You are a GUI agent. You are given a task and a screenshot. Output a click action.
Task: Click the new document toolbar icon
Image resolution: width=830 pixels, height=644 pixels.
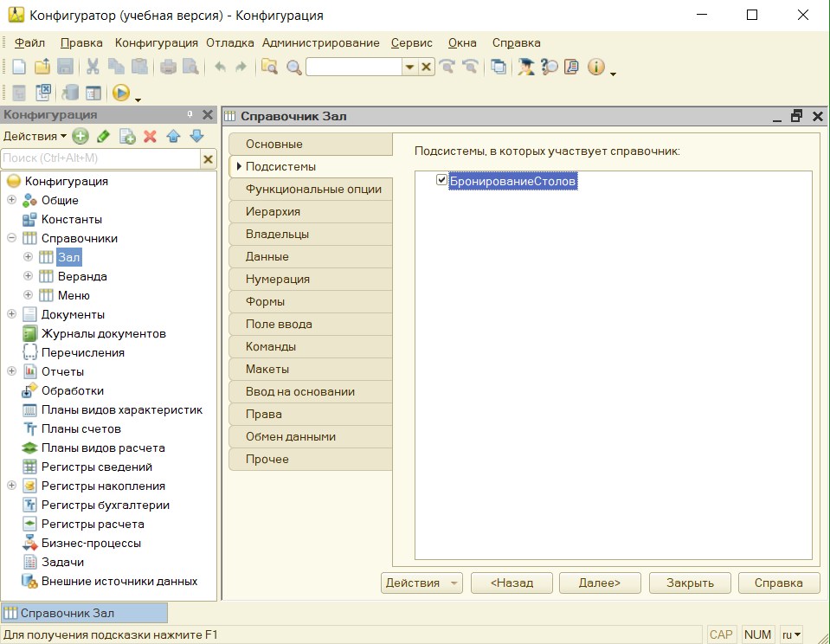[x=19, y=67]
